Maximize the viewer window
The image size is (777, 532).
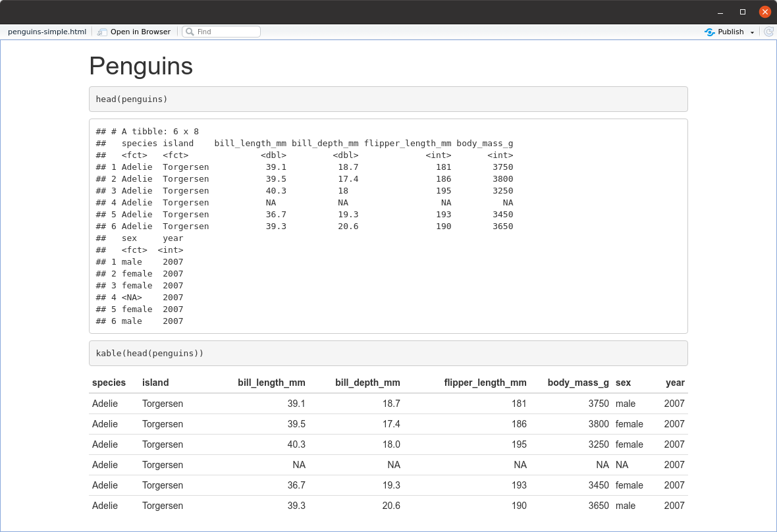pyautogui.click(x=743, y=12)
